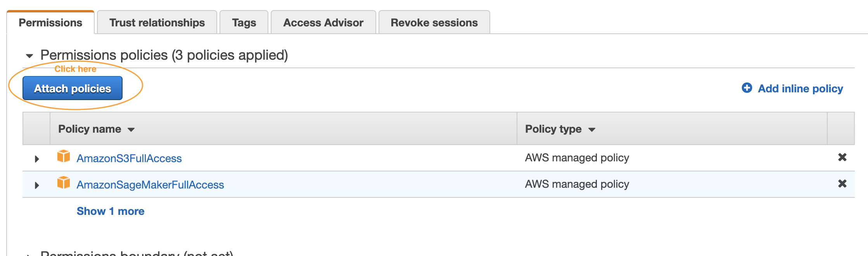Sort by Policy type column arrow

[x=591, y=130]
